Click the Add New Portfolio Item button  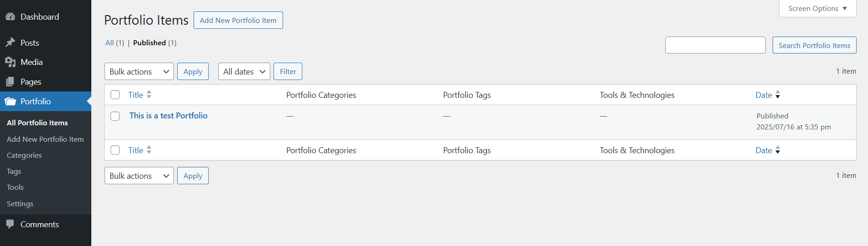238,20
